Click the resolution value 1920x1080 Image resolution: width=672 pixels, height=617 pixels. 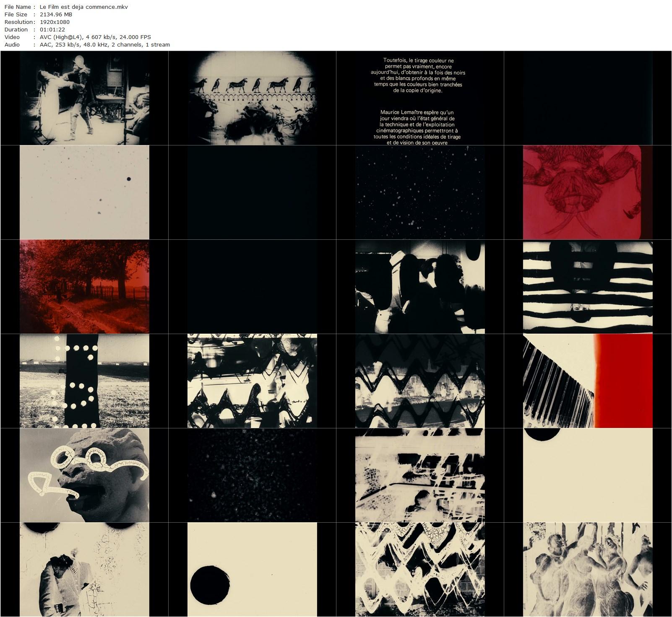coord(55,22)
